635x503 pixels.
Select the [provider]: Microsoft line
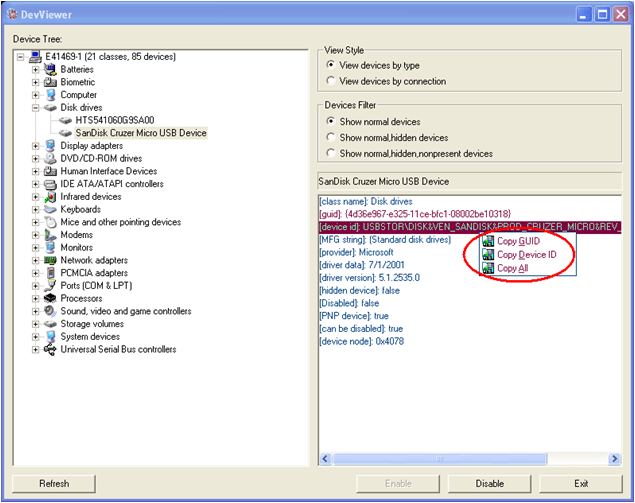(x=356, y=252)
